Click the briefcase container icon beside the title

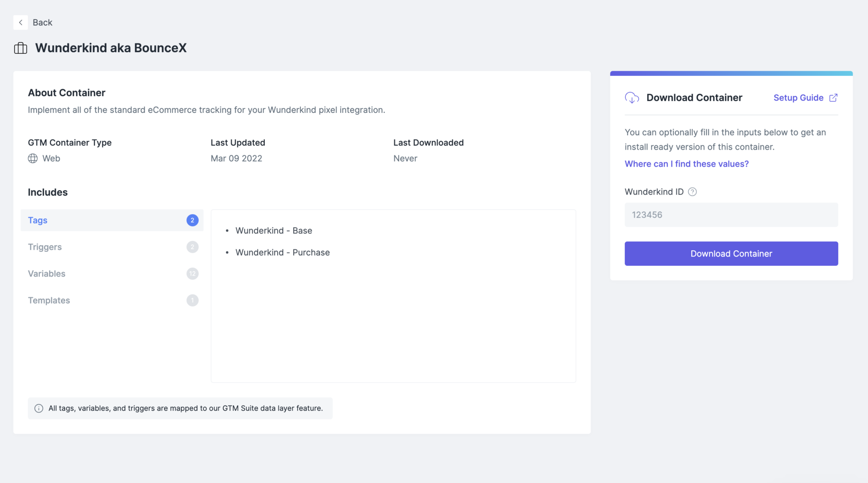coord(20,48)
